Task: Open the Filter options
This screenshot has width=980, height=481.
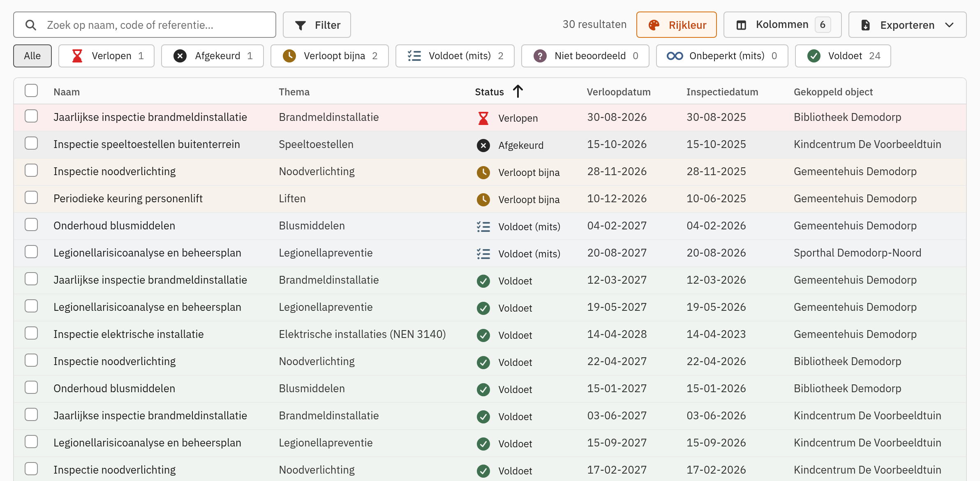Action: tap(317, 25)
